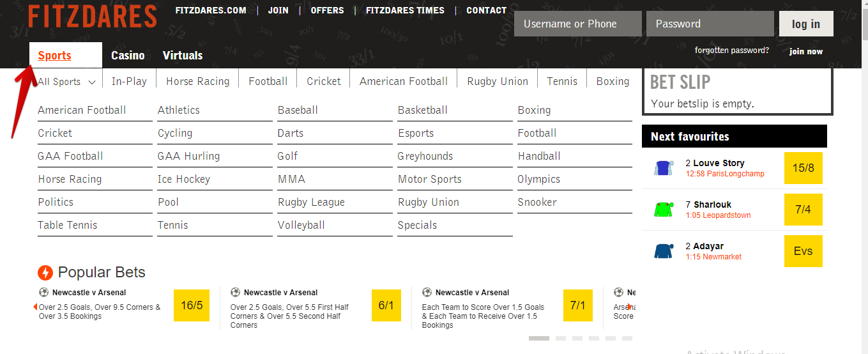
Task: Click football icon beside 16/5 Newcastle bet
Action: (43, 293)
